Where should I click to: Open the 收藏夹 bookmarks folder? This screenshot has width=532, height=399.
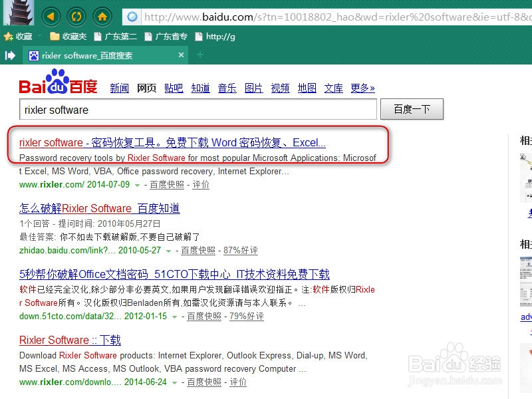tap(68, 37)
